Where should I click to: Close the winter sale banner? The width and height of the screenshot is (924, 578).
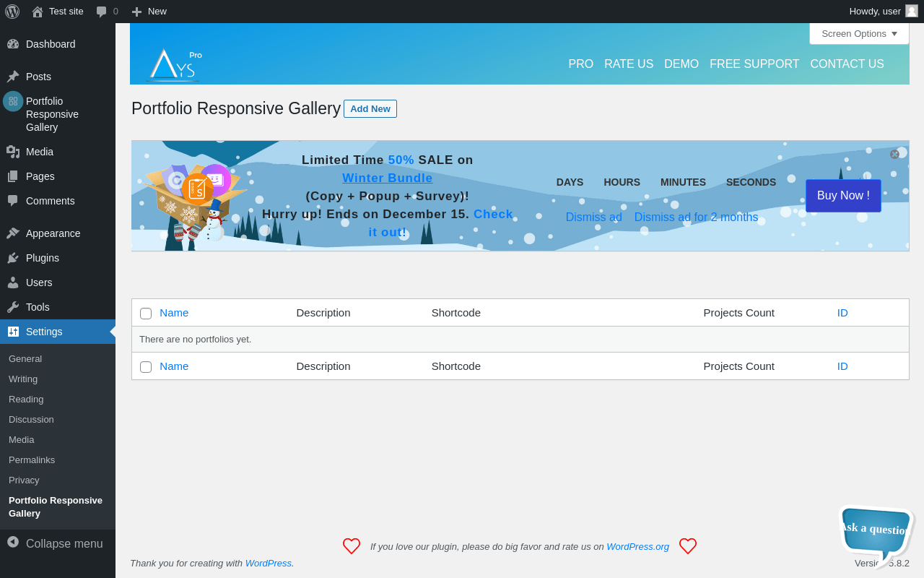895,154
